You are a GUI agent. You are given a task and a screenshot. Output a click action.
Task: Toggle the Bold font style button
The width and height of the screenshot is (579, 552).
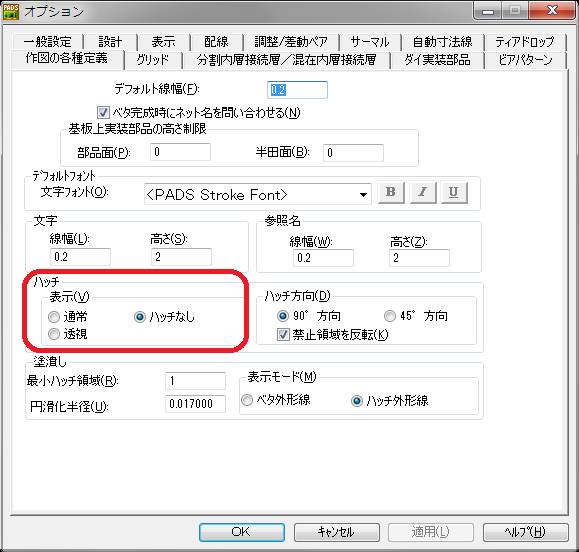391,192
